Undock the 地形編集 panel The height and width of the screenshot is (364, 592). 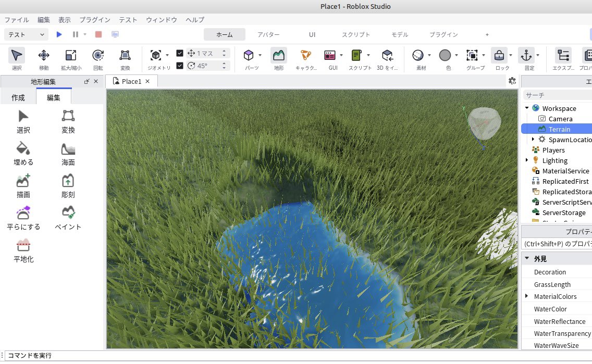pyautogui.click(x=87, y=81)
